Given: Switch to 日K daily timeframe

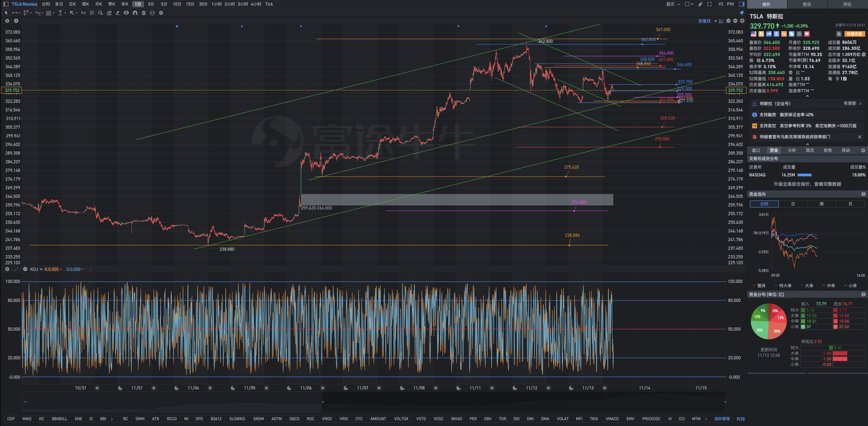Looking at the screenshot, I should [x=72, y=4].
